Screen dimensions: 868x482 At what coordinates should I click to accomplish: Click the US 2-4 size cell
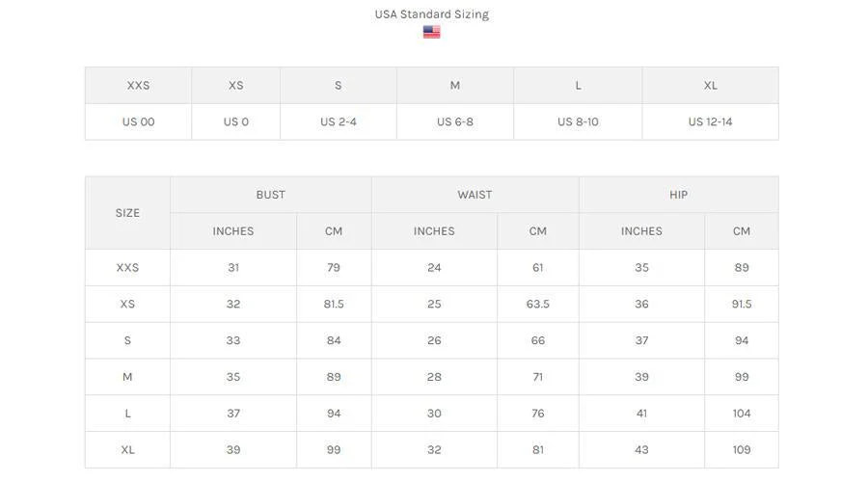(338, 121)
